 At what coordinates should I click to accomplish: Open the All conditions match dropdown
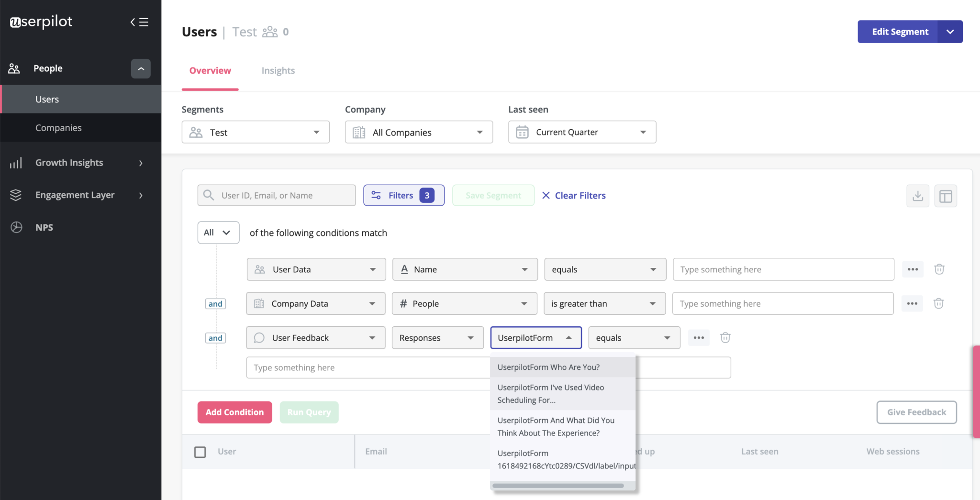point(218,233)
